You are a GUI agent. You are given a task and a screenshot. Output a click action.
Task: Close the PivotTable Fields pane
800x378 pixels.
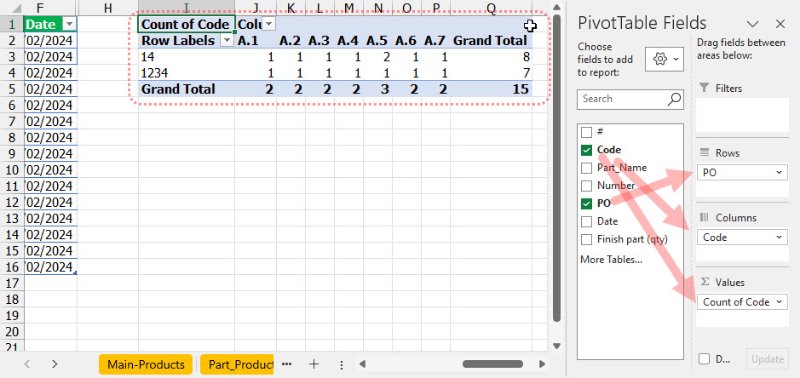point(780,23)
